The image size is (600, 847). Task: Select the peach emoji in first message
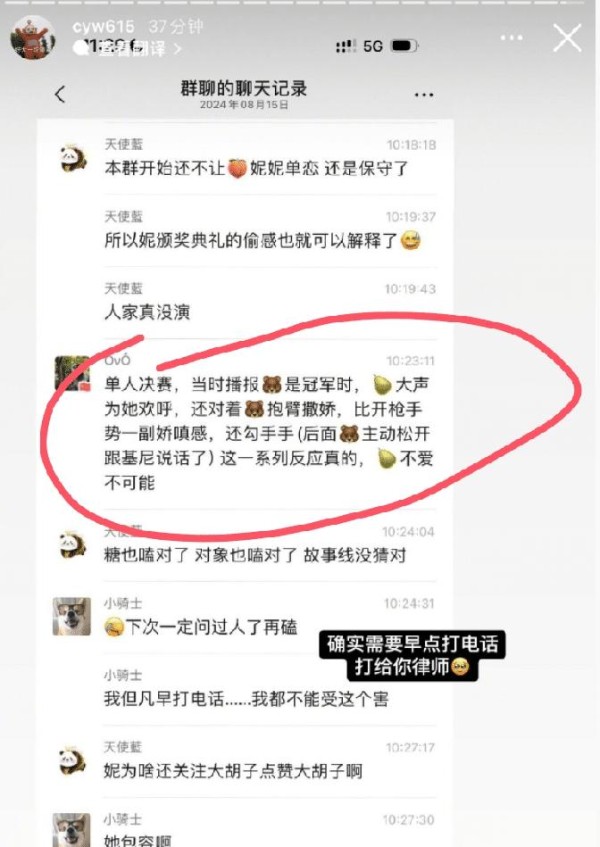[237, 168]
